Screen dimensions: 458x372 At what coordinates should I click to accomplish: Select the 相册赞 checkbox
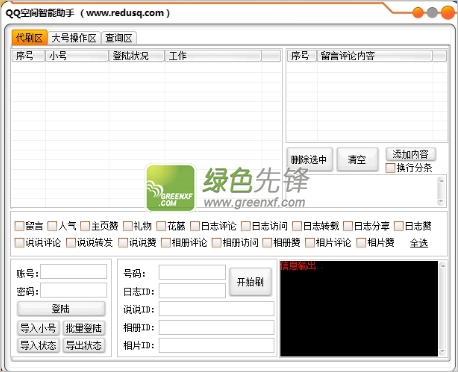click(x=267, y=243)
